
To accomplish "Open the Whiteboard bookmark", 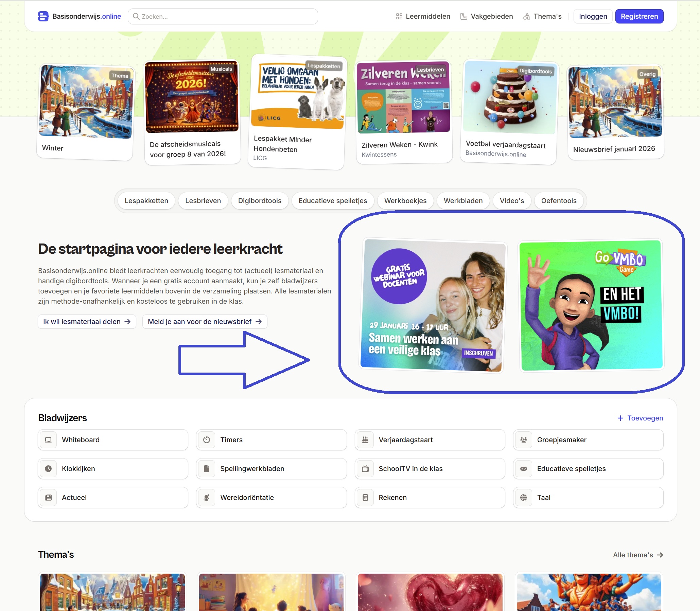I will [x=113, y=440].
